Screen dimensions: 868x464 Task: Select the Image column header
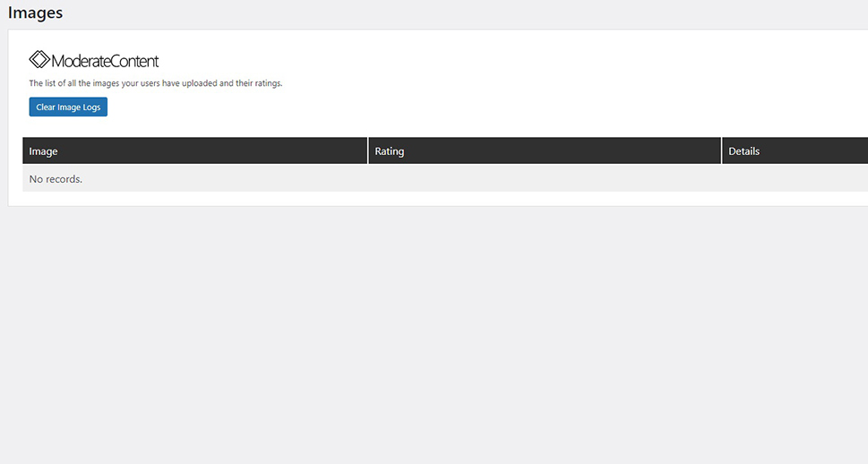195,150
